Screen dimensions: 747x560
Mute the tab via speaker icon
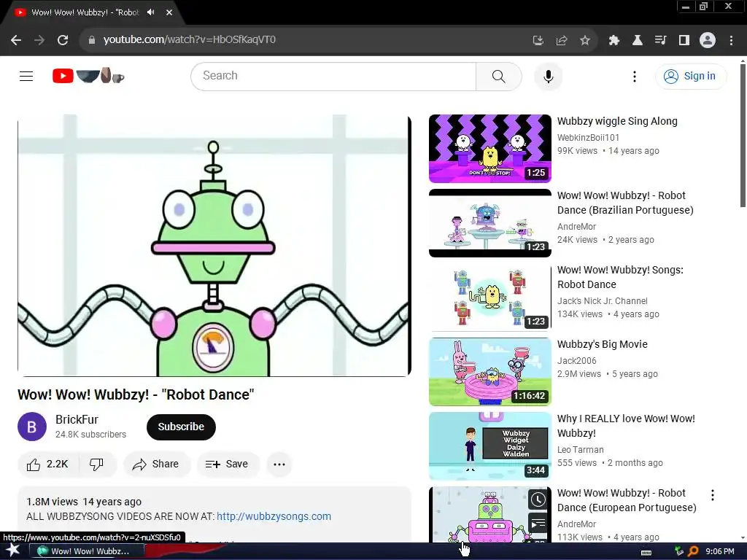(x=151, y=12)
